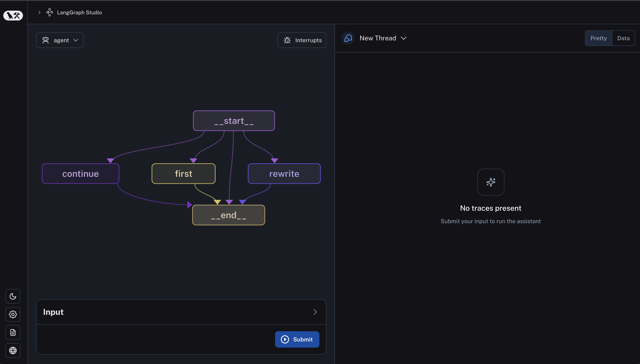The width and height of the screenshot is (640, 364).
Task: Click the settings gear icon
Action: (13, 314)
